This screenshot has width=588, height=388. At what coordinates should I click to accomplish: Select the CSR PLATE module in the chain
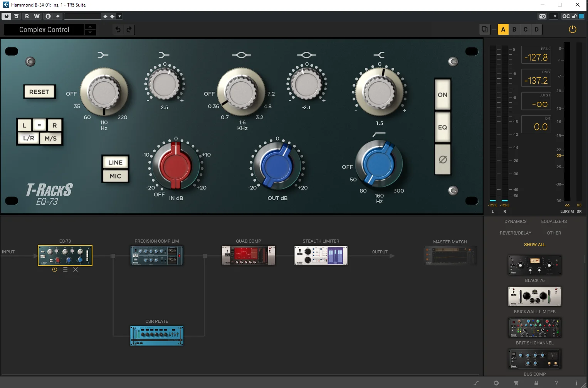point(157,336)
